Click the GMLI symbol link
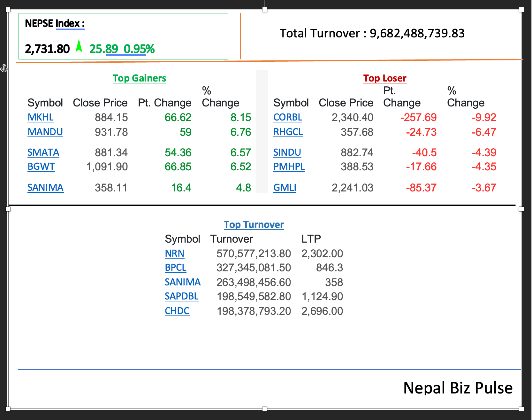Screen dimensions: 532x420 pyautogui.click(x=285, y=188)
